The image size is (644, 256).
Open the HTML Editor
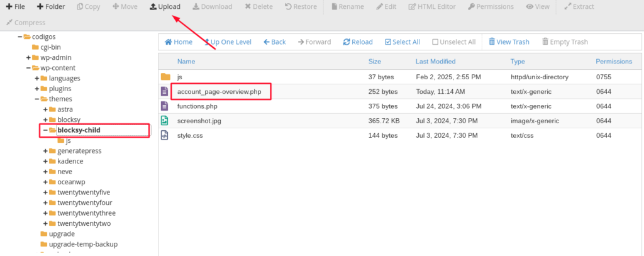tap(432, 6)
